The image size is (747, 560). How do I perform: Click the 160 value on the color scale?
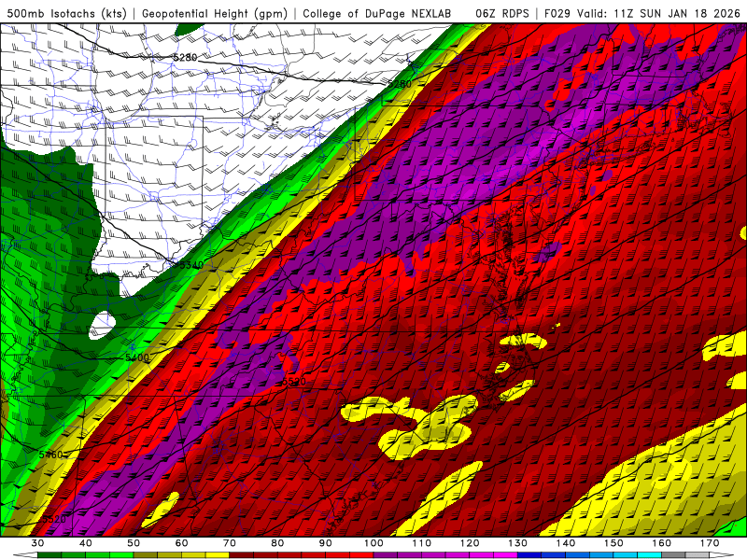662,543
